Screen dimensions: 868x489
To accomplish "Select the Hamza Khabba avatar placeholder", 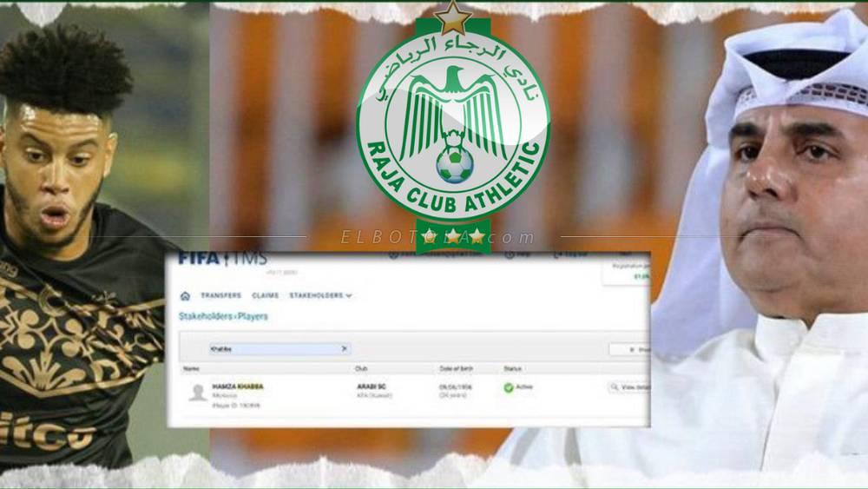I will pos(197,393).
